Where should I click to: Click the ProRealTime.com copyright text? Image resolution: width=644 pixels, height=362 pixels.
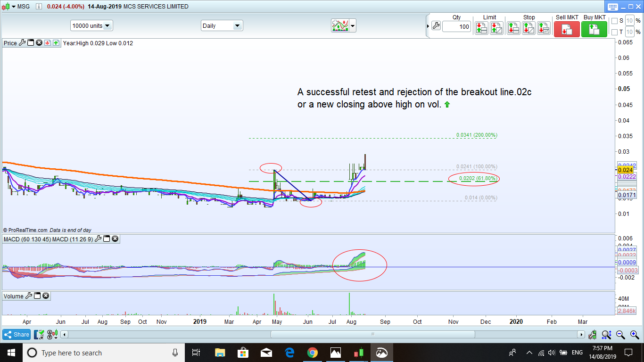tap(25, 230)
